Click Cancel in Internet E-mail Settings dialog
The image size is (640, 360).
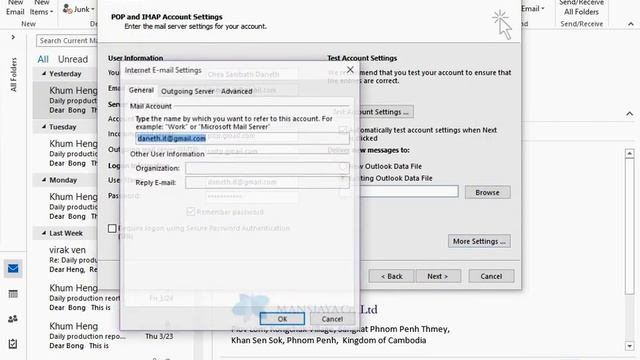(x=332, y=319)
